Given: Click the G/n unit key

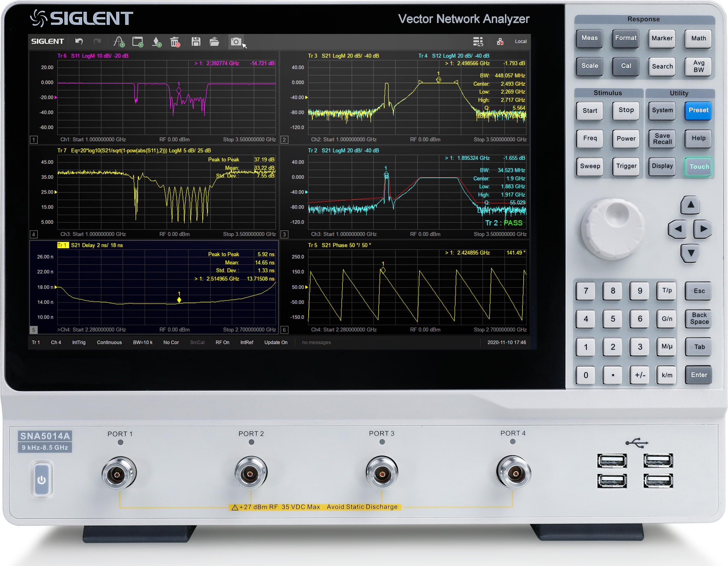Looking at the screenshot, I should 667,319.
